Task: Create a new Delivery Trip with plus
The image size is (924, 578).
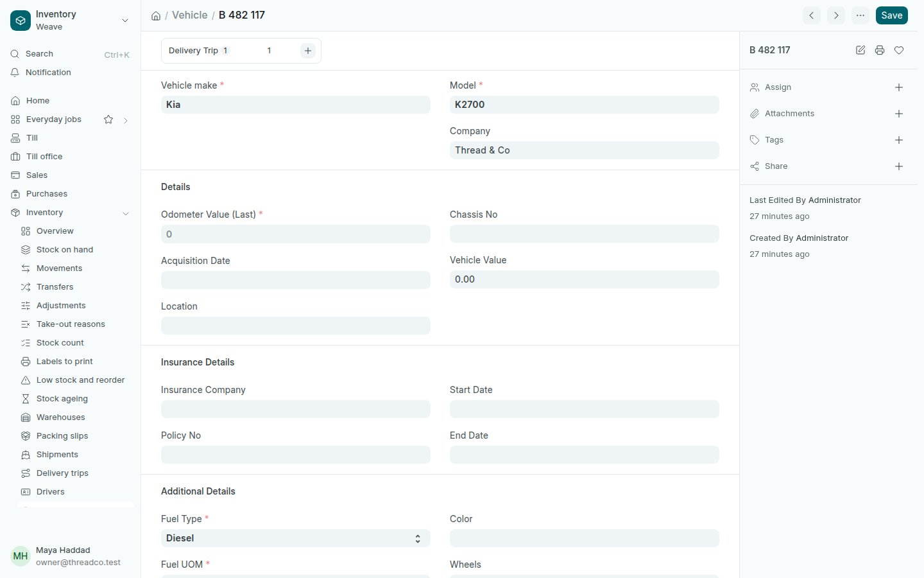Action: point(308,51)
